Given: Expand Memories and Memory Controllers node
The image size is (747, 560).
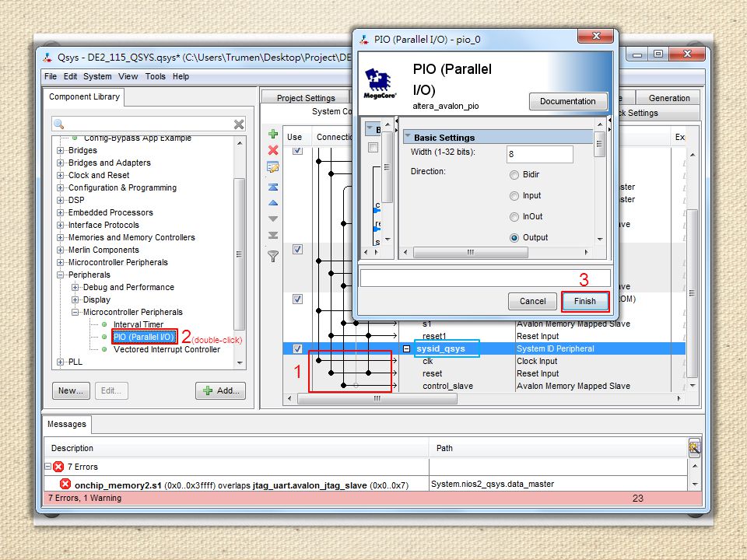Looking at the screenshot, I should click(x=61, y=237).
